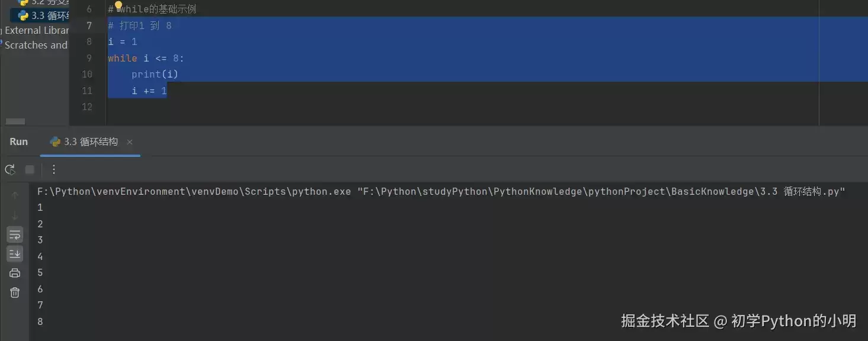The width and height of the screenshot is (868, 341).
Task: Click on the print(i) code line
Action: (x=155, y=74)
